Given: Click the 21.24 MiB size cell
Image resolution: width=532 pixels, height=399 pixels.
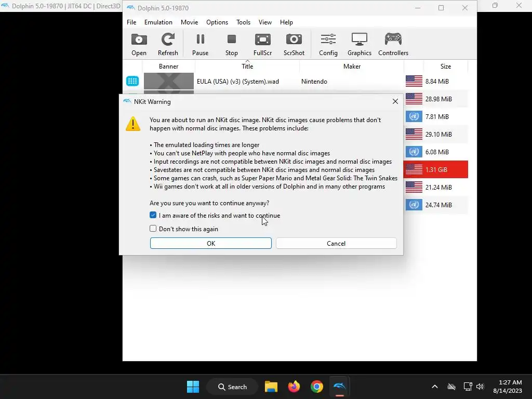Looking at the screenshot, I should coord(438,187).
